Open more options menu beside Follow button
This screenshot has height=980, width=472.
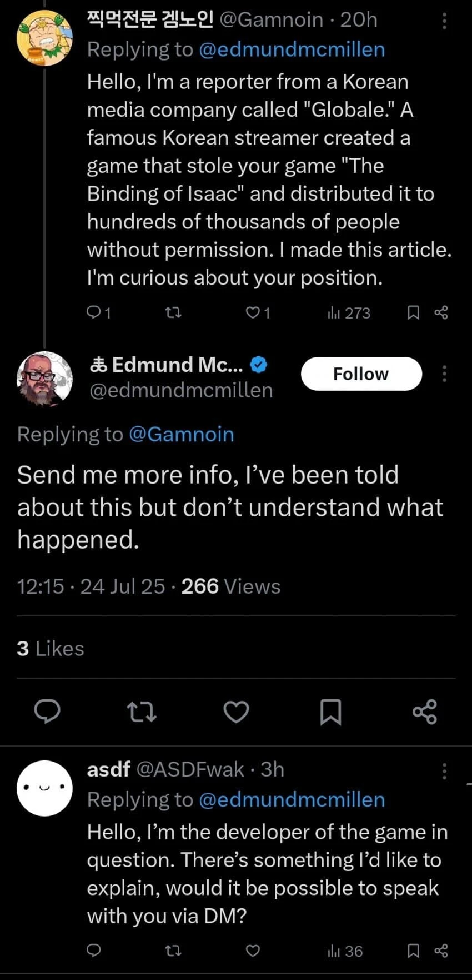pyautogui.click(x=444, y=374)
